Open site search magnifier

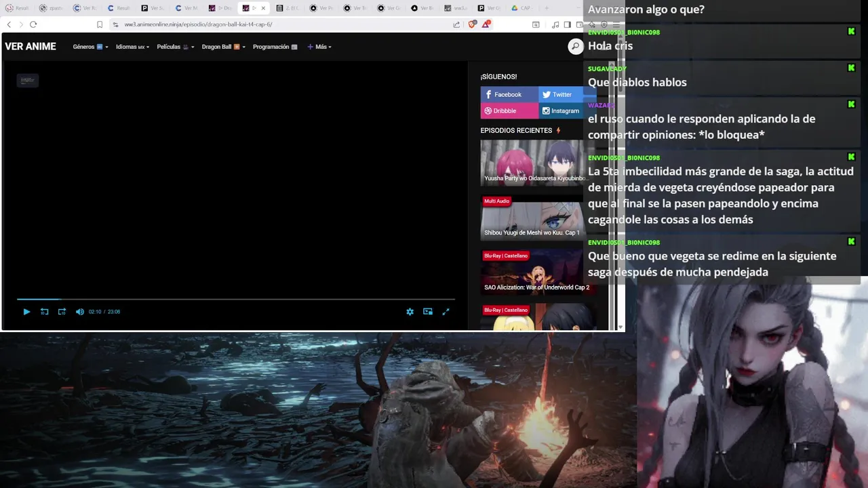[575, 46]
